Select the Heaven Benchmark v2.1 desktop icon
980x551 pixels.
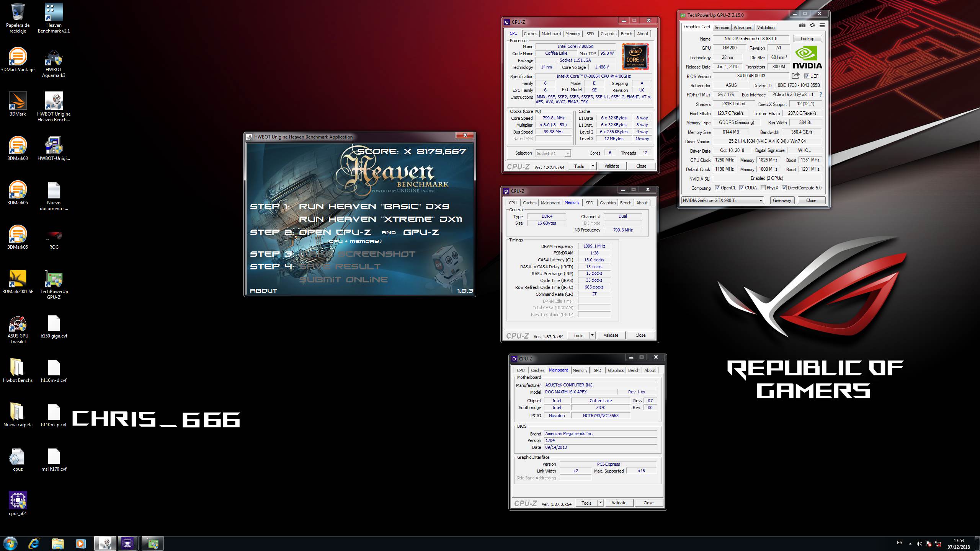click(54, 18)
